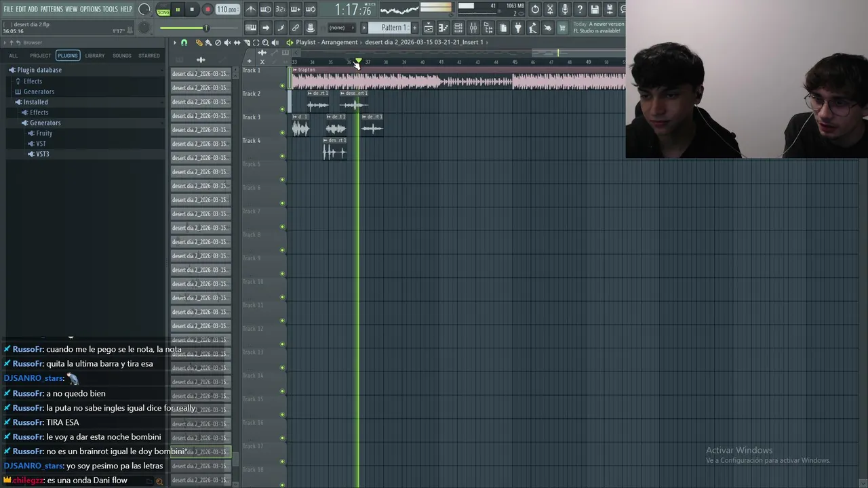Click the multilink to controllers chain icon
Image resolution: width=868 pixels, height=488 pixels.
[296, 28]
